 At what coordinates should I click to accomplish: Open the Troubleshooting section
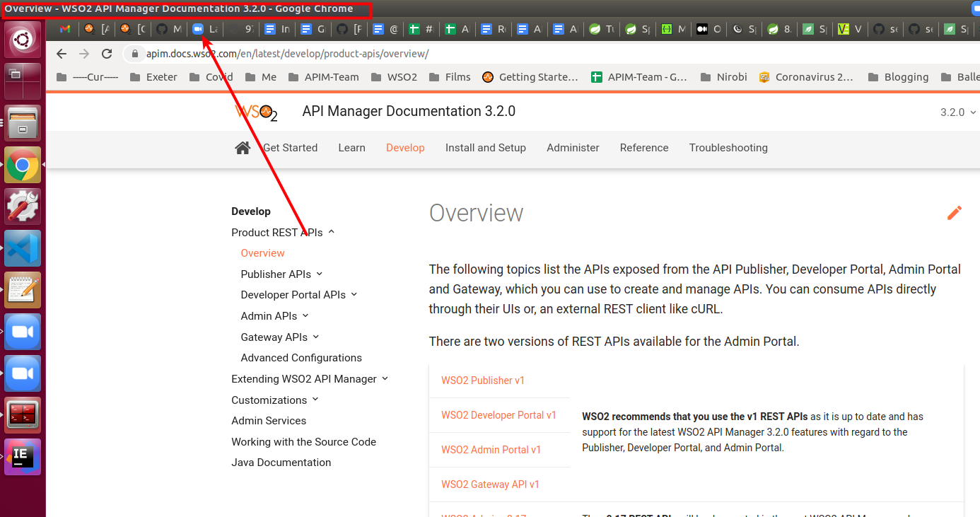point(728,147)
